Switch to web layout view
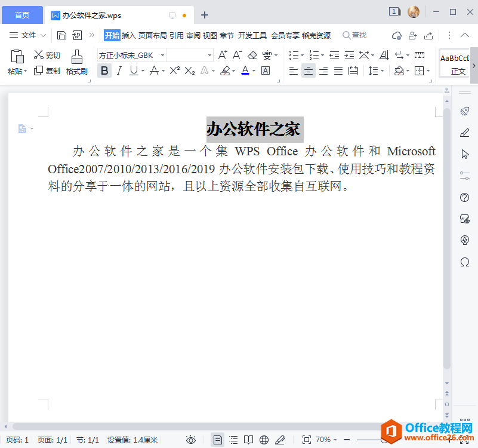 (264, 440)
